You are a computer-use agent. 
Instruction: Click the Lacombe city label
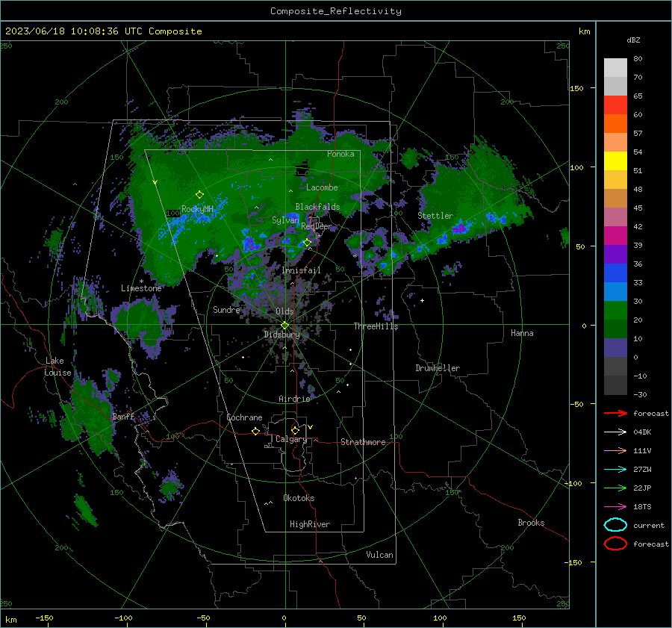pos(322,187)
